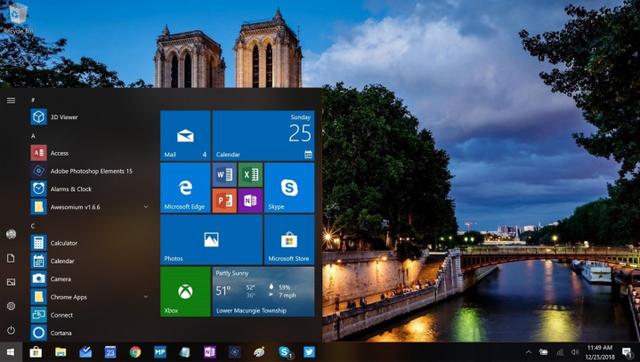
Task: Open the Photos tile
Action: click(211, 240)
